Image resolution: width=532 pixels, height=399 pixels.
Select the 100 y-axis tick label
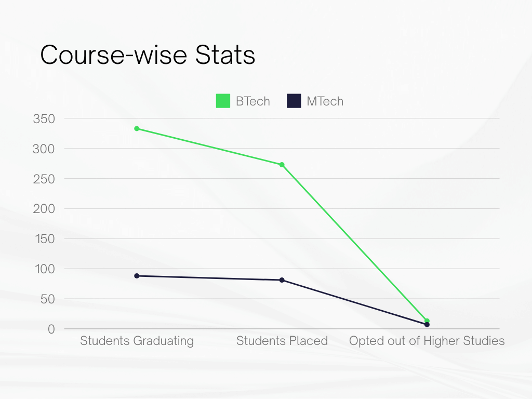(x=44, y=269)
